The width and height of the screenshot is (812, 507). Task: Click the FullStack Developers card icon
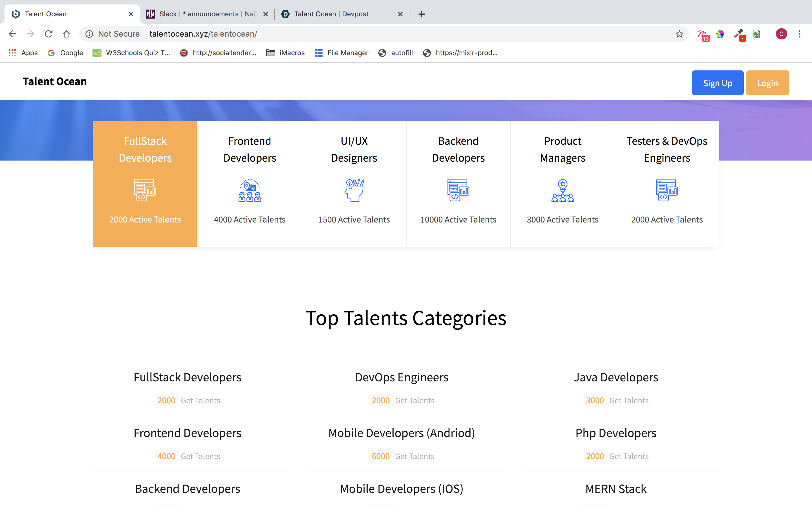[145, 190]
